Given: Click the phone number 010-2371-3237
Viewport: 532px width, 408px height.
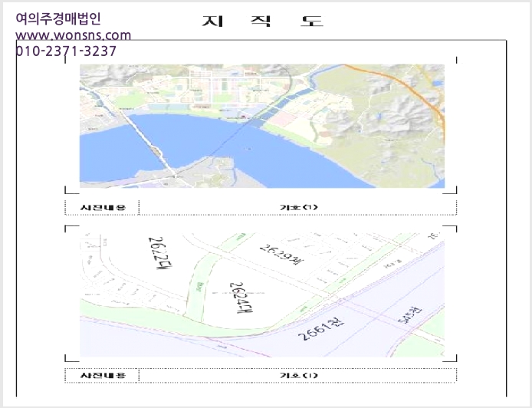Looking at the screenshot, I should click(66, 51).
